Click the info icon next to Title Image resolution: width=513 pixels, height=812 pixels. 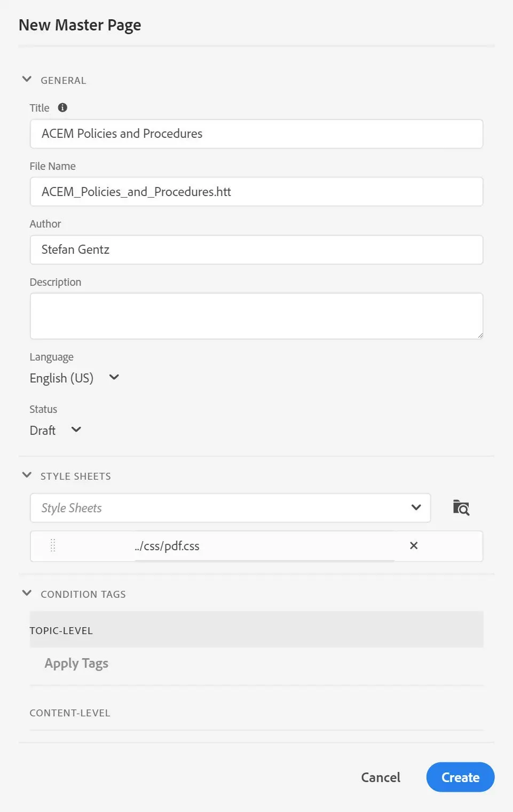pyautogui.click(x=62, y=107)
